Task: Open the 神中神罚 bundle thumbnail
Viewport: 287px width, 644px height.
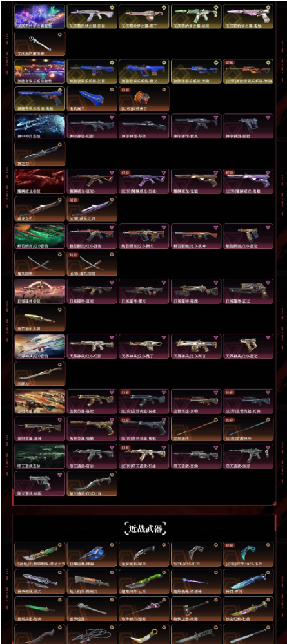Action: (x=40, y=126)
